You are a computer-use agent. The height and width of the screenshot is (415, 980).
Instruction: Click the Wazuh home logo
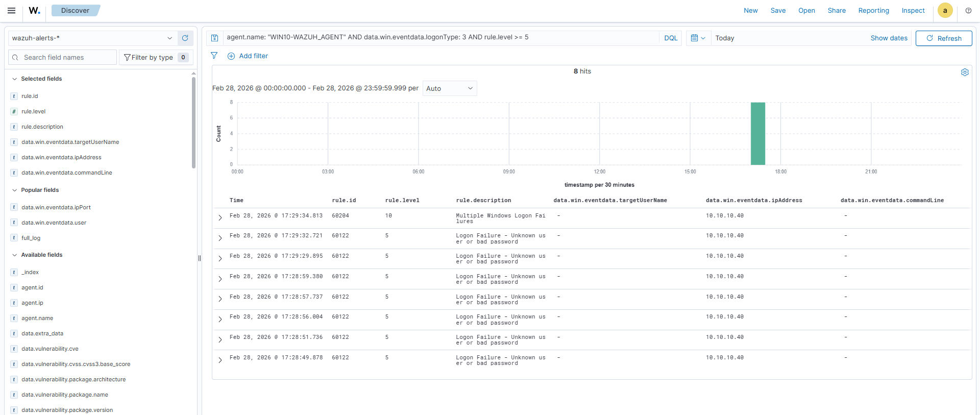pos(34,11)
